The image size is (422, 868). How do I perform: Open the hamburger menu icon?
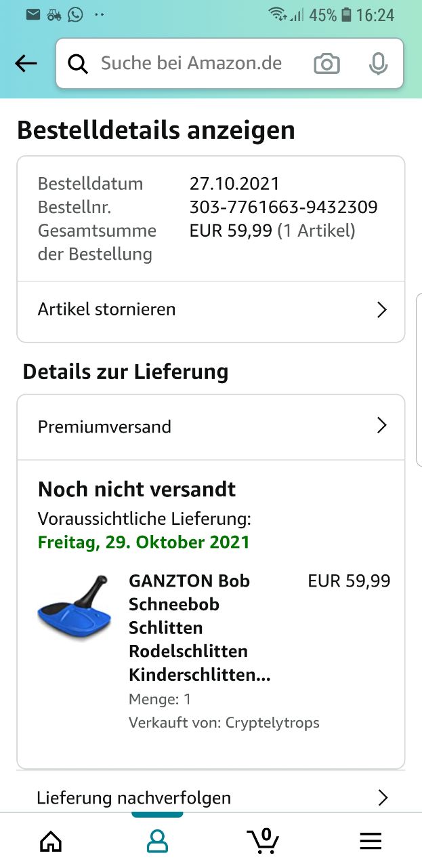point(371,842)
